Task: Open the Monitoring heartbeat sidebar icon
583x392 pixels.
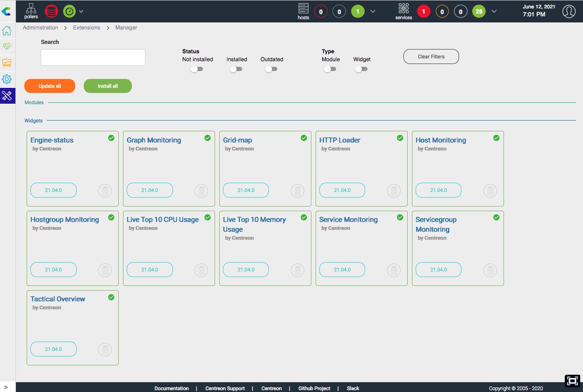Action: 7,47
